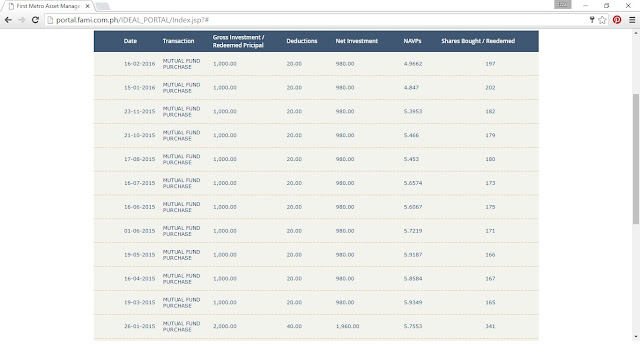This screenshot has height=360, width=640.
Task: Click the NAVPs column header
Action: [412, 41]
